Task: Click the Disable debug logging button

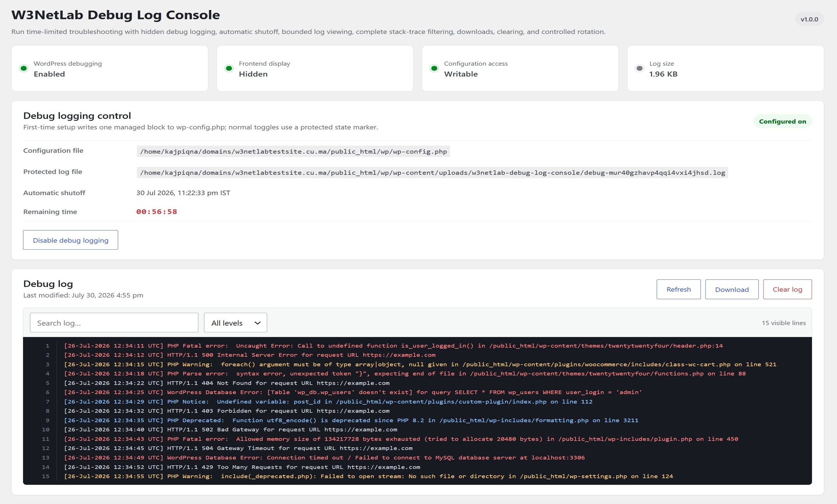Action: tap(70, 240)
